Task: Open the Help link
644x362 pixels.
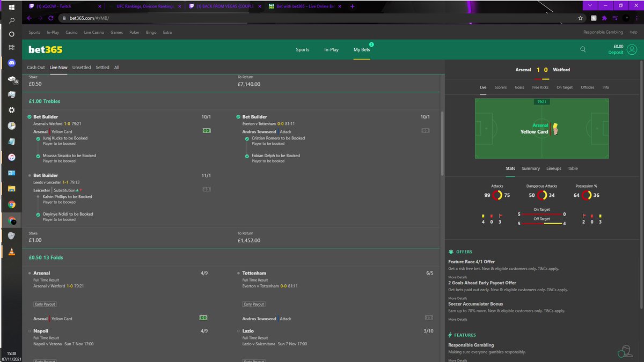Action: point(633,32)
